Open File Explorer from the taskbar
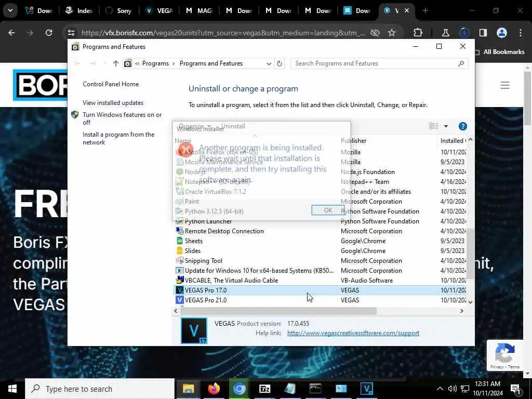Viewport: 532px width, 399px height. 188,389
